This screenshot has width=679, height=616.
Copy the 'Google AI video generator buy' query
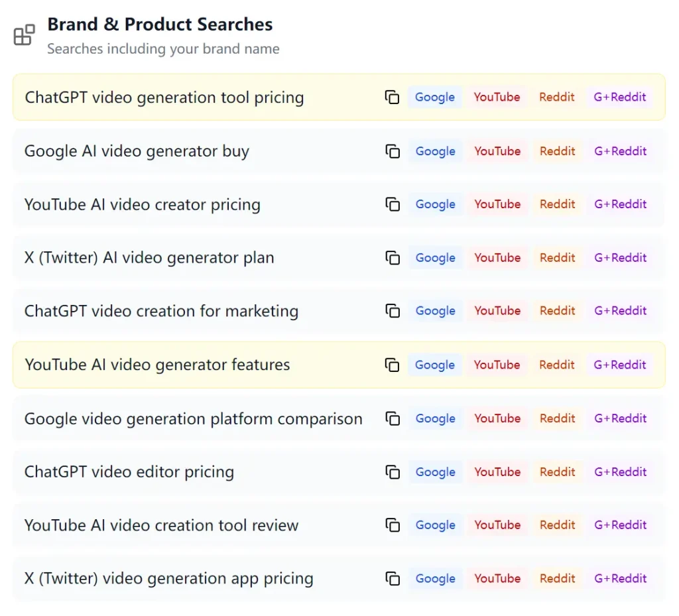(x=392, y=151)
